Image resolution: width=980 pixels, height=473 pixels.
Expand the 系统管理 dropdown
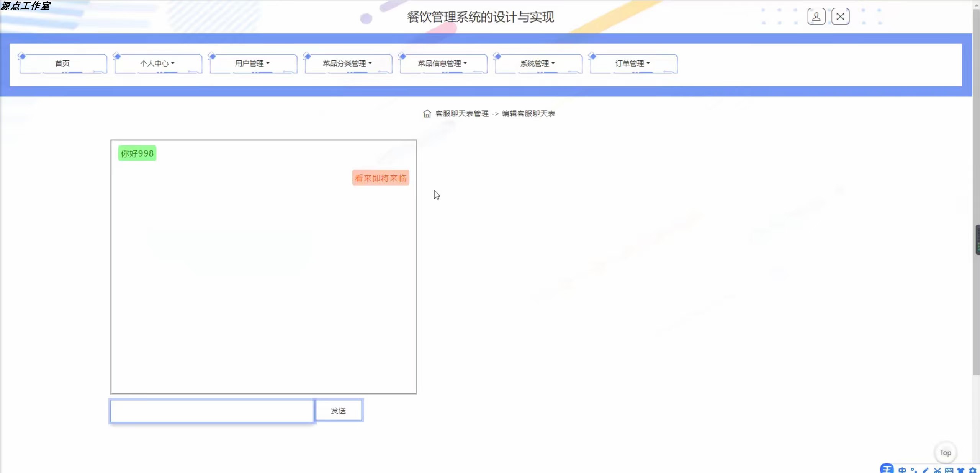pyautogui.click(x=538, y=63)
